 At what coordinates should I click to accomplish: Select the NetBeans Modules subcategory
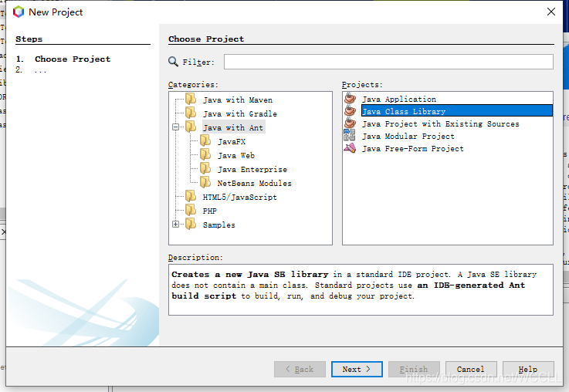click(254, 183)
